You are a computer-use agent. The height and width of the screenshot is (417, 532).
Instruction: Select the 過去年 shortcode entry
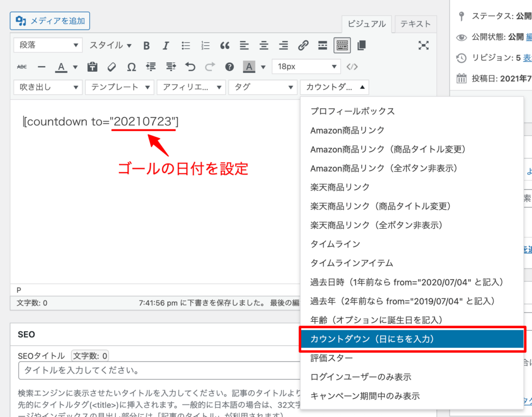point(412,301)
